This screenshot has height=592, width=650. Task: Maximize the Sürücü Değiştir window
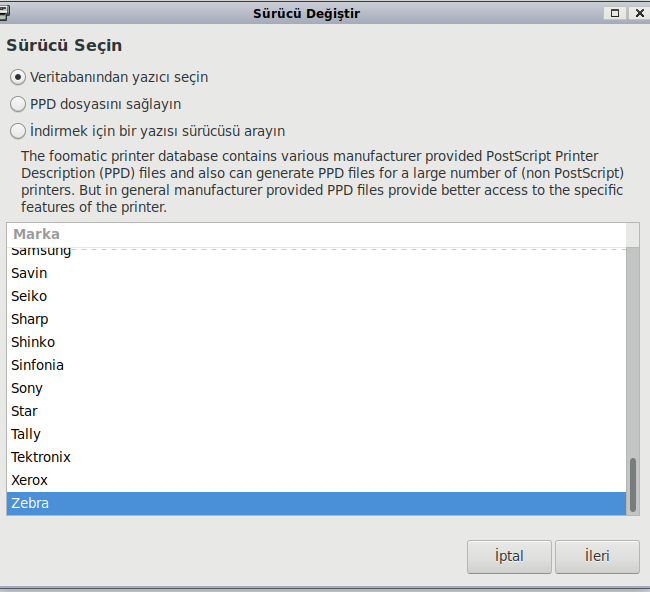pyautogui.click(x=614, y=13)
